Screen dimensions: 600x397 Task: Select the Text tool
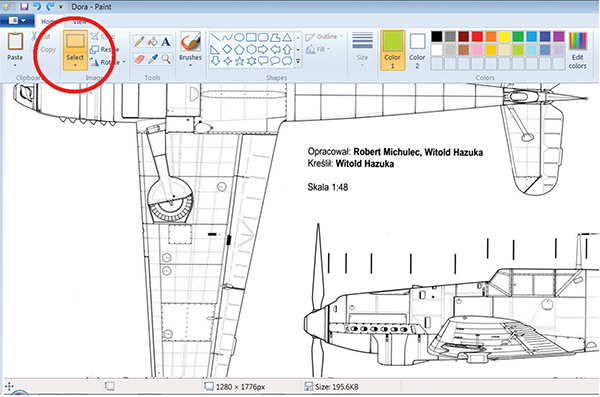166,41
